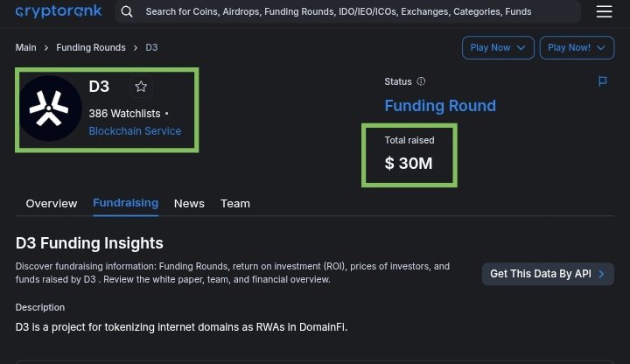Add D3 to watchlist with star icon
The image size is (630, 364).
[x=141, y=87]
